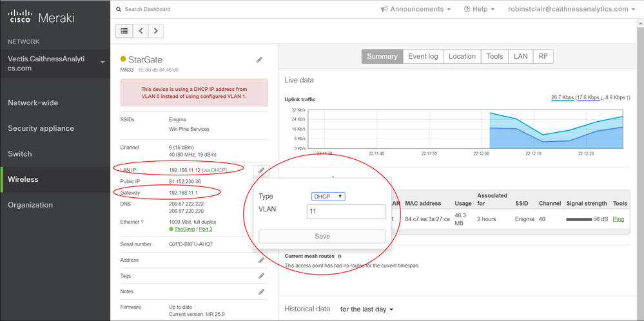Open the TheGimp switch link
644x321 pixels.
(x=184, y=229)
